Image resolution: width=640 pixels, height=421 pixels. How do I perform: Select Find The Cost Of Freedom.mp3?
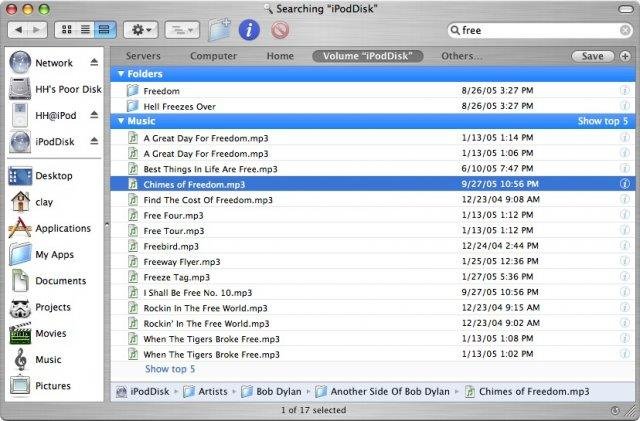pos(373,200)
